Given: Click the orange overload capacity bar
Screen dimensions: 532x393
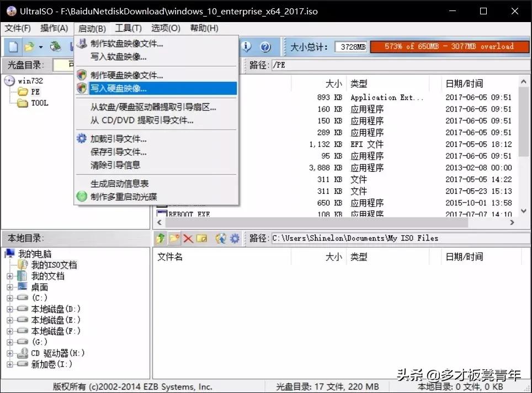Looking at the screenshot, I should pos(448,47).
